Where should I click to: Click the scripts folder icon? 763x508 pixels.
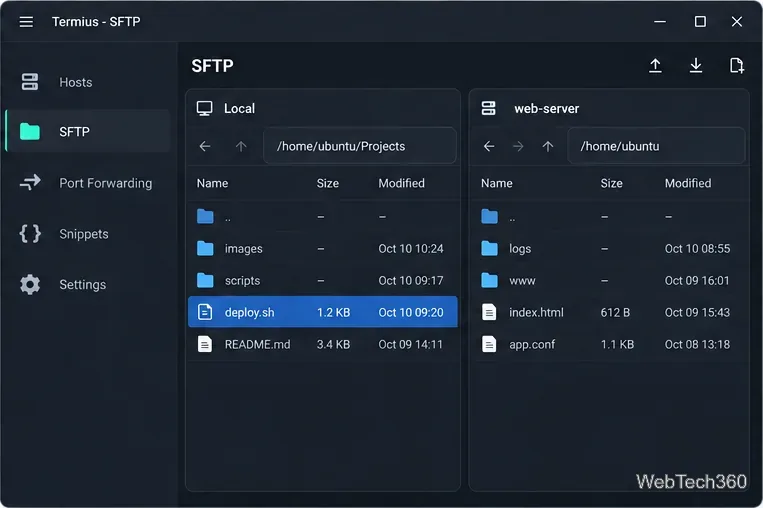pos(205,280)
